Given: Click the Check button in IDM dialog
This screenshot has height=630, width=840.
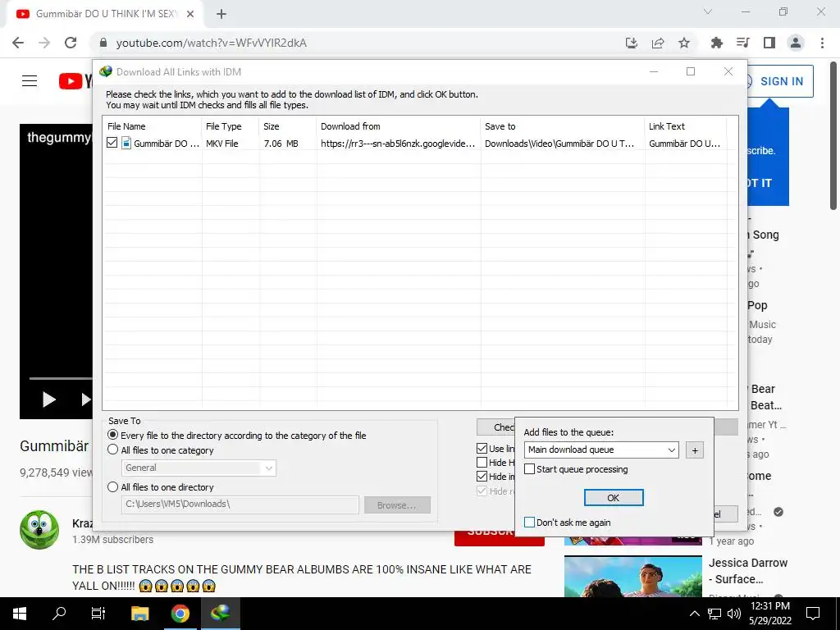Looking at the screenshot, I should 495,427.
